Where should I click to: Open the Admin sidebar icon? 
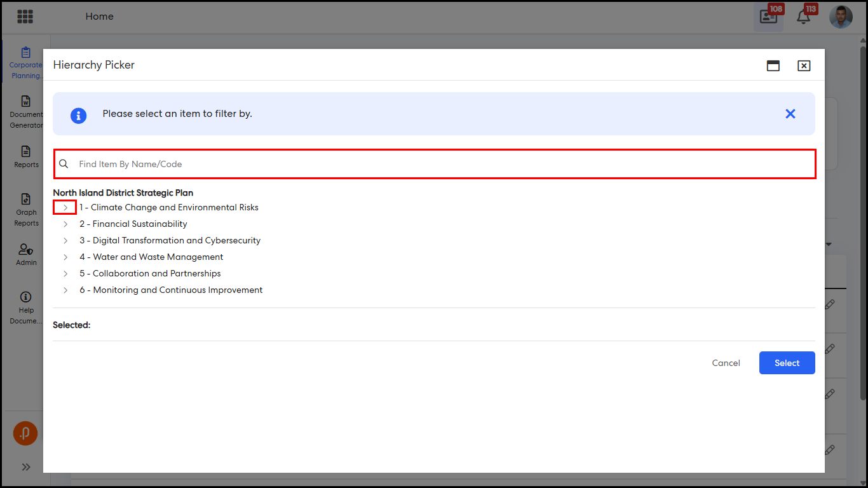click(x=26, y=254)
